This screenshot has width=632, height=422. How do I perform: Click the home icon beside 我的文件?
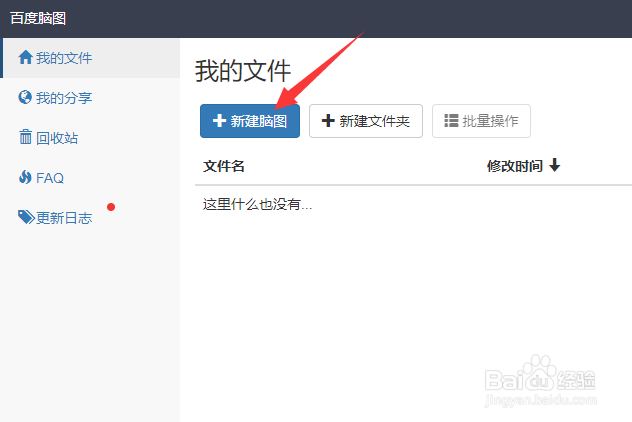pos(25,57)
